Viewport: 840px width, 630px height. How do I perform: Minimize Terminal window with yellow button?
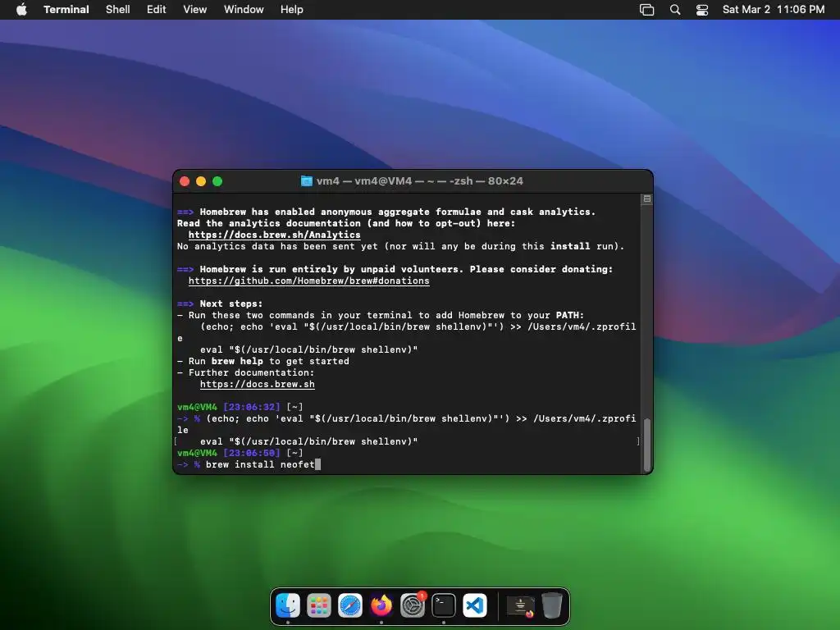click(201, 181)
